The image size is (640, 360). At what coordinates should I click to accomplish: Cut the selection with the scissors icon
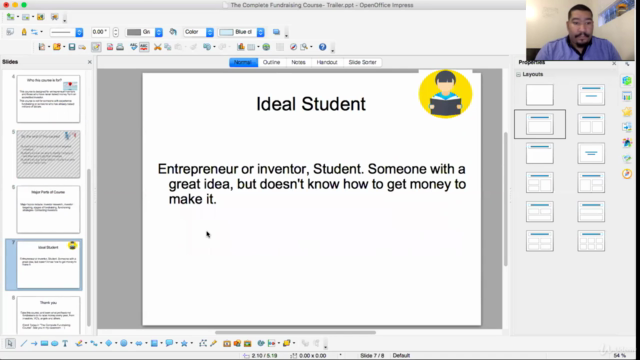coord(158,47)
